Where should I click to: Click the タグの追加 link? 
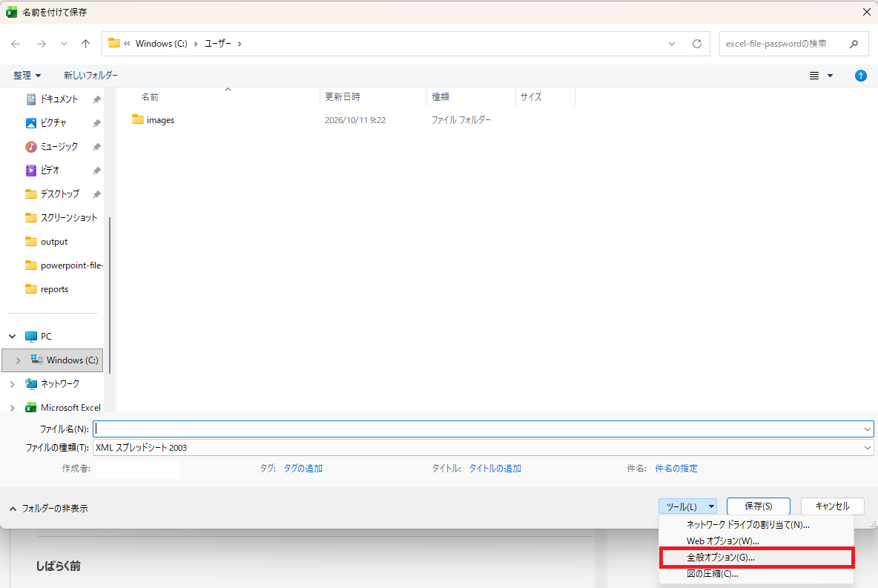[303, 469]
